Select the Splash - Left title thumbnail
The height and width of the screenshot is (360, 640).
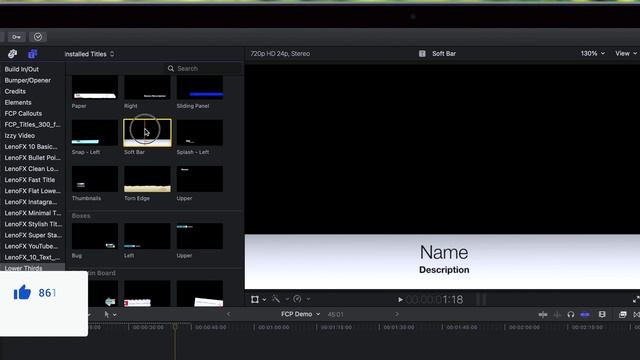click(x=200, y=133)
